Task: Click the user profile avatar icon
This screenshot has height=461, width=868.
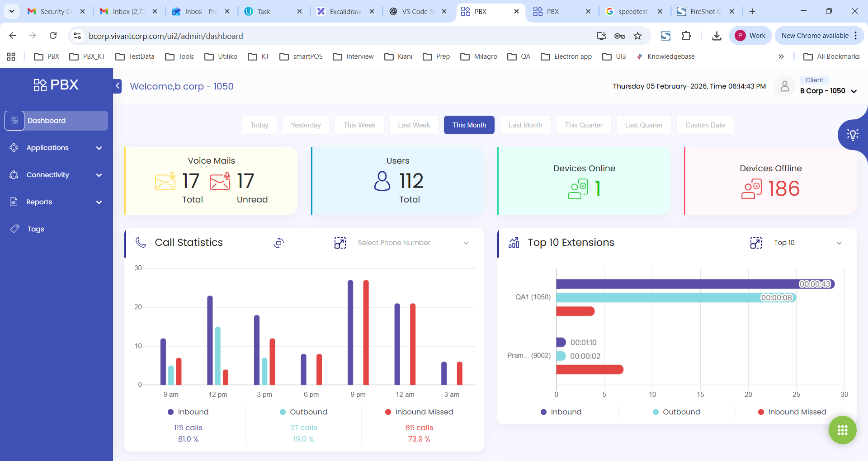Action: point(785,86)
